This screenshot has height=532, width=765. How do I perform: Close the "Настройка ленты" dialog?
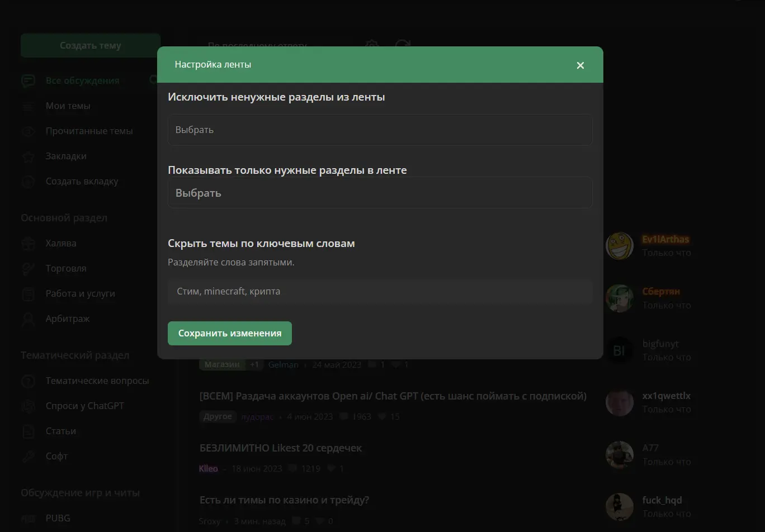(x=580, y=65)
